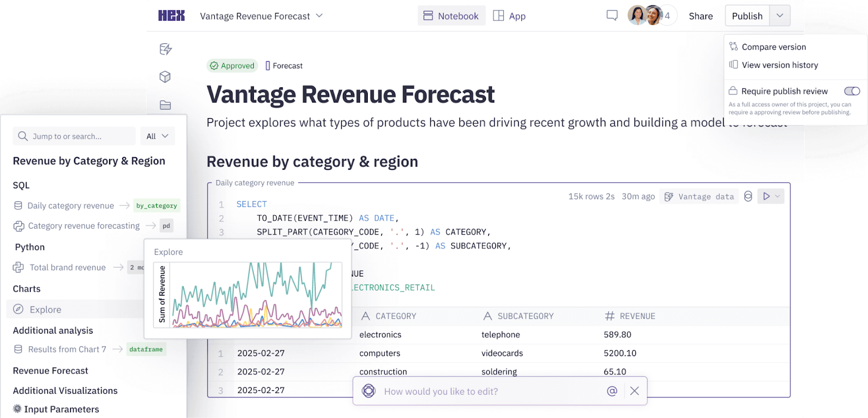Click the by_category output tag
Screen dimensions: 868x418
(x=157, y=205)
